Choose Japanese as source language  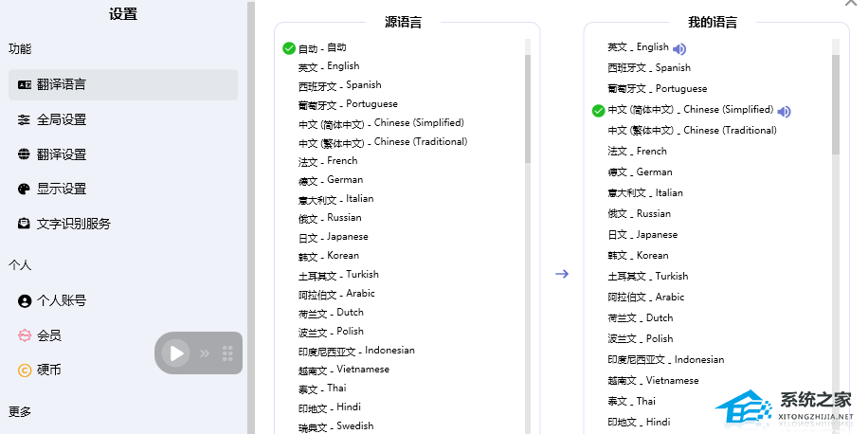click(x=333, y=237)
